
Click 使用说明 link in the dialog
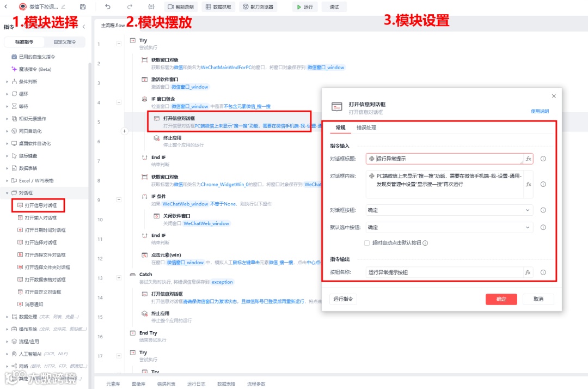pos(540,111)
